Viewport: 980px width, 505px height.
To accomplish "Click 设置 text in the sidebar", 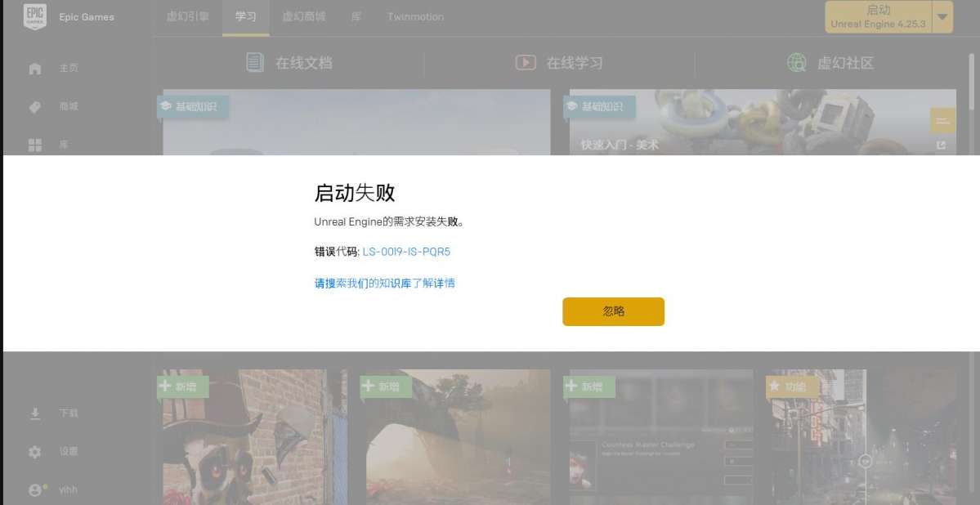I will (69, 451).
